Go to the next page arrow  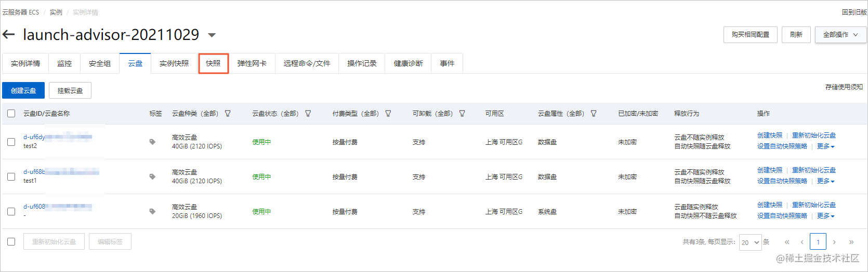click(x=834, y=242)
